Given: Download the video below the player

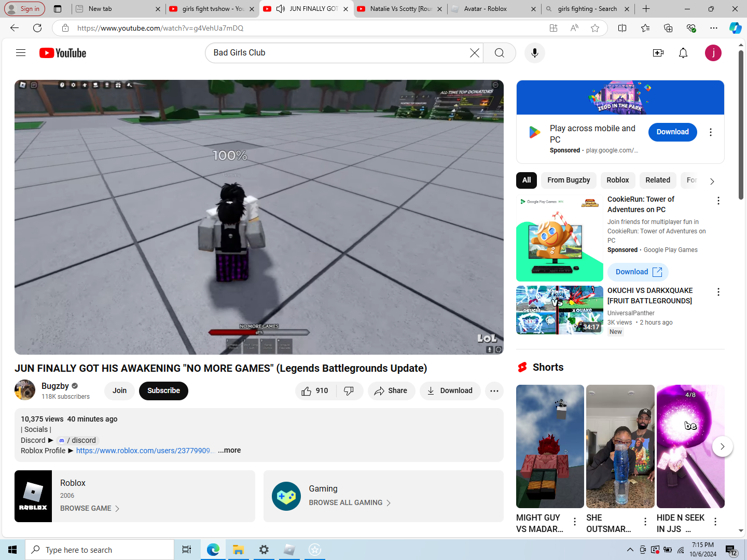Looking at the screenshot, I should [x=450, y=391].
